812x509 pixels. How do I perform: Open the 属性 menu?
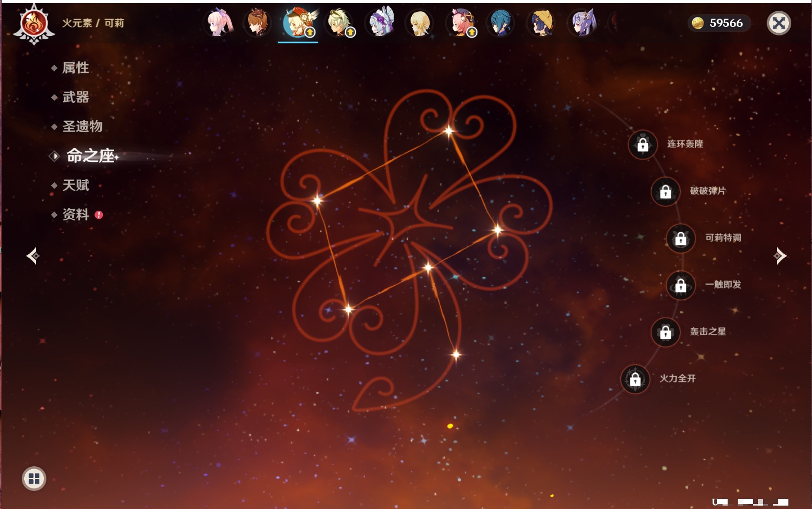pyautogui.click(x=75, y=68)
